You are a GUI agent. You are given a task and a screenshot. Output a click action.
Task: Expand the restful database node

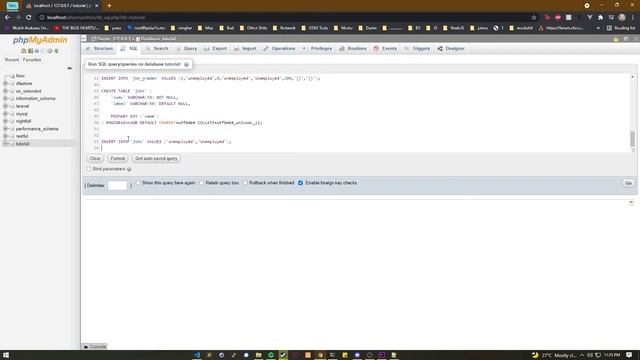[x=5, y=136]
